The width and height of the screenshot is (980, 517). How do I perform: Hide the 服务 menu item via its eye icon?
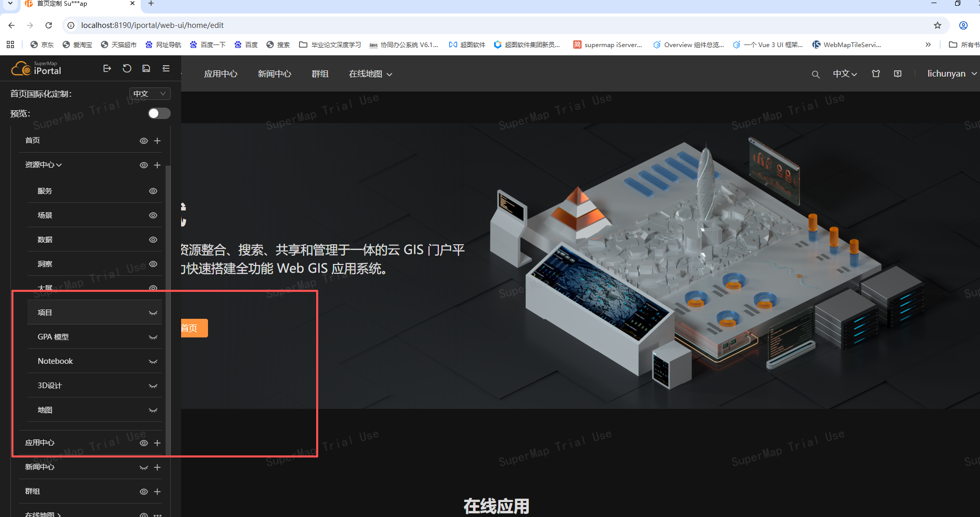tap(153, 191)
